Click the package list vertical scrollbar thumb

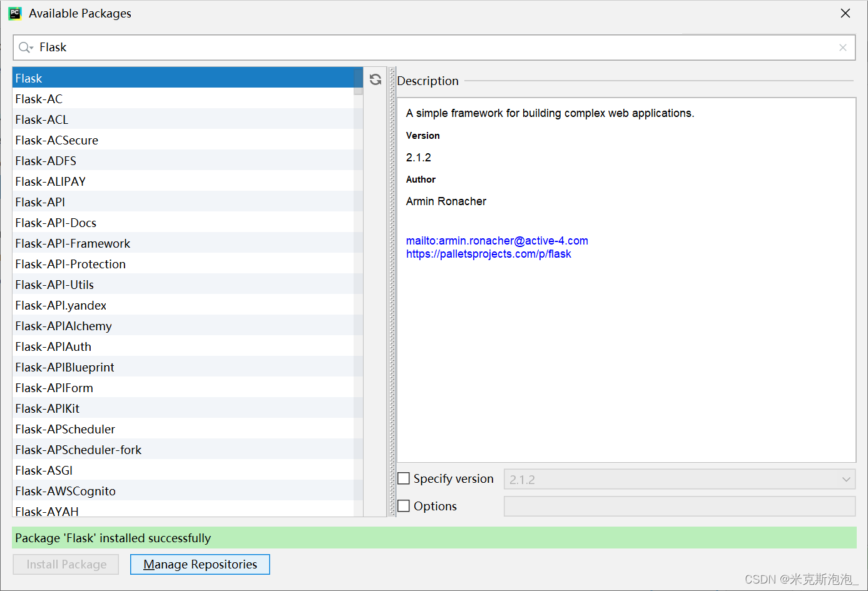tap(358, 81)
